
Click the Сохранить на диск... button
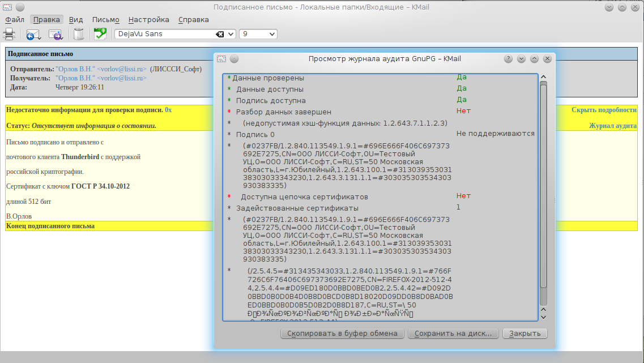click(453, 334)
